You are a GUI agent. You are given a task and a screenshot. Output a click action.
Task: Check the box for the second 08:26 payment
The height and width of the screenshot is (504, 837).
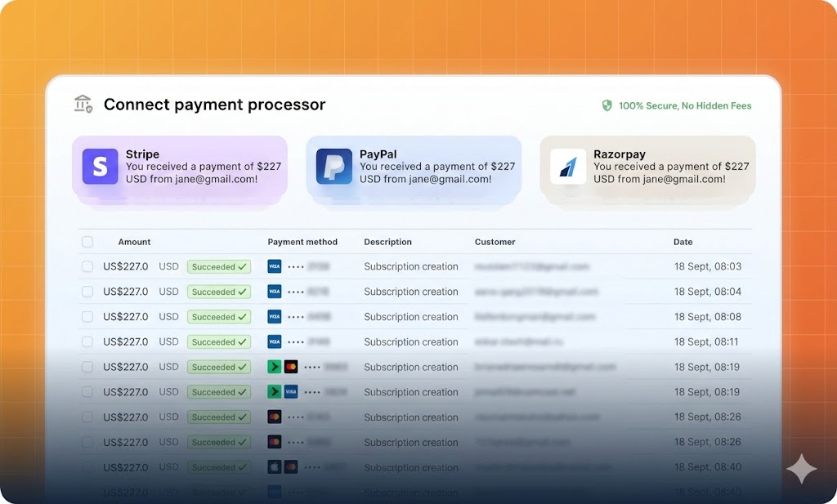click(x=87, y=442)
